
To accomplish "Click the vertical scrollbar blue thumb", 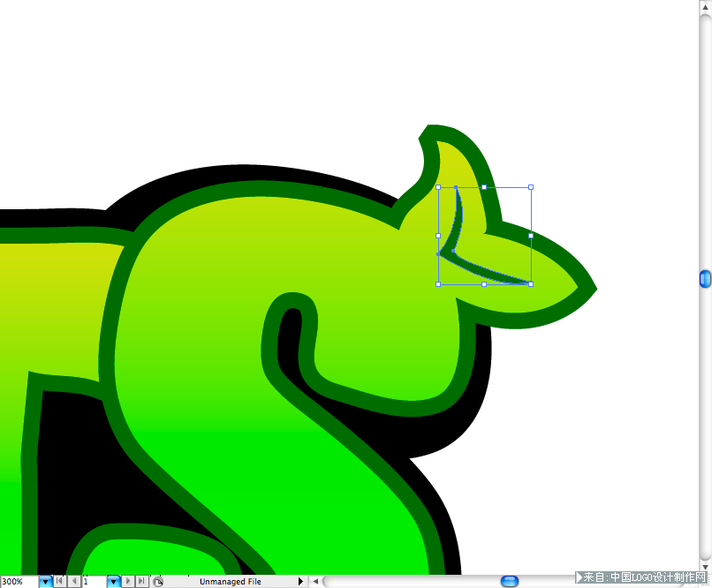I will click(705, 279).
